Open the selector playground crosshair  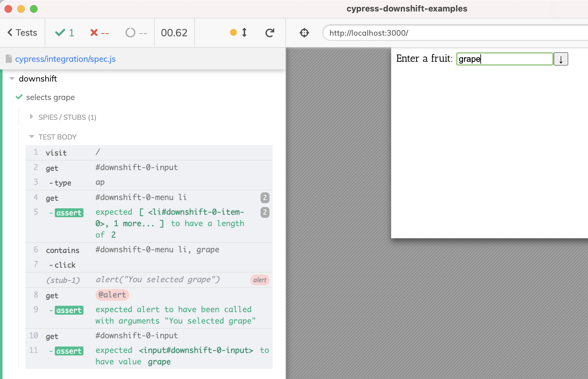[304, 33]
